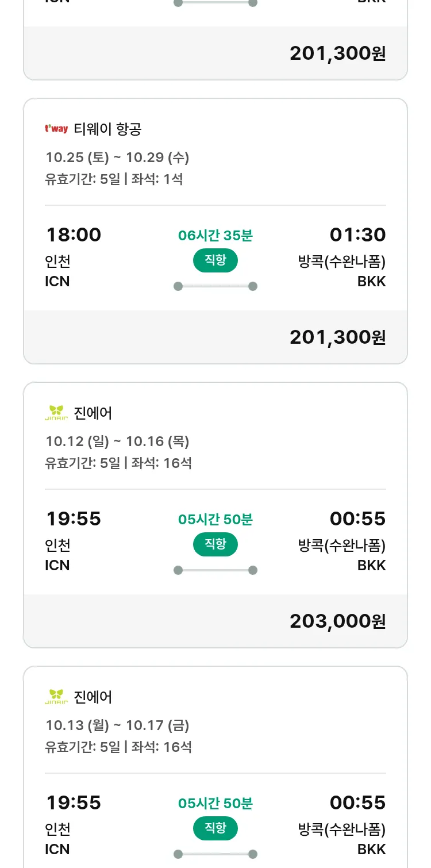This screenshot has height=868, width=431.
Task: Tap the 19:55 departure on the 10.12 flight
Action: click(x=74, y=519)
